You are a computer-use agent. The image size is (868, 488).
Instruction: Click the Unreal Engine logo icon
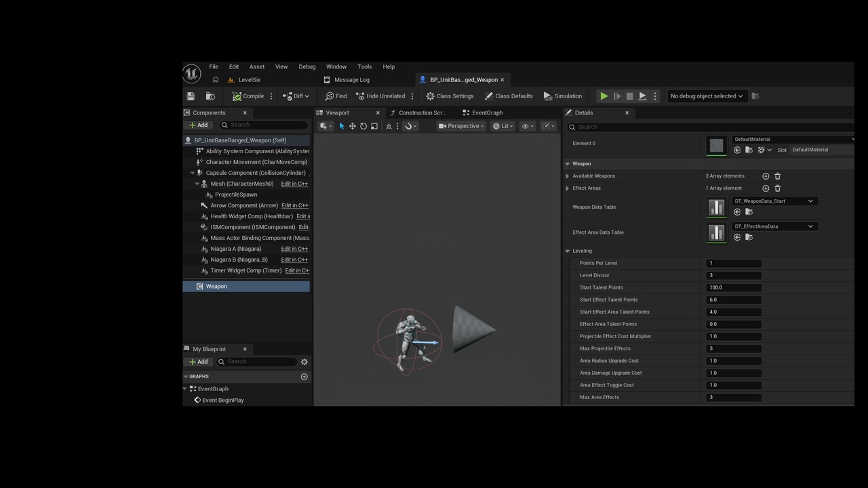(x=192, y=73)
